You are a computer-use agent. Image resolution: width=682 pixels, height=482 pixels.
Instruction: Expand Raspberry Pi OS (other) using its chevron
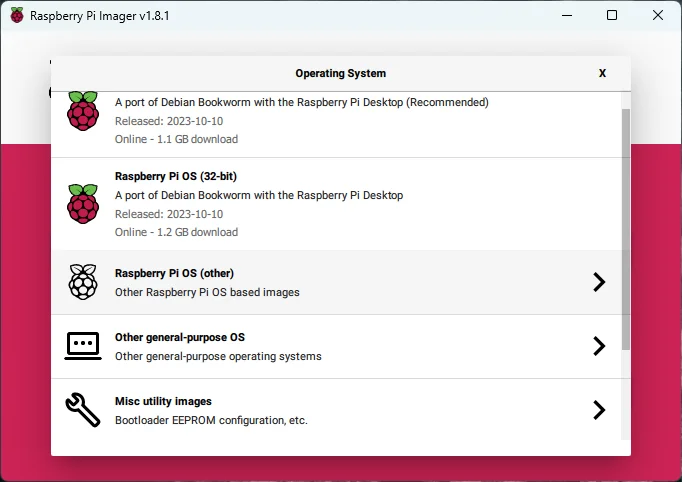pos(599,282)
